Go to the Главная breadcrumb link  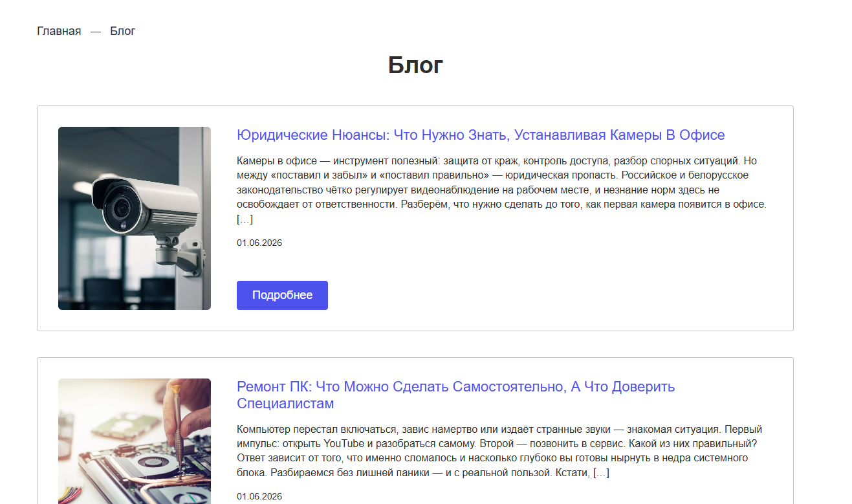[59, 31]
